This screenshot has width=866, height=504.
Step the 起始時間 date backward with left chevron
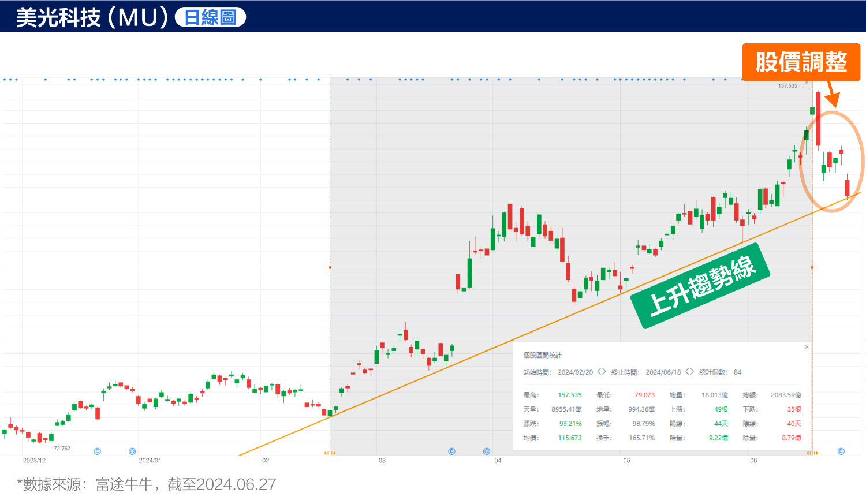coord(599,372)
